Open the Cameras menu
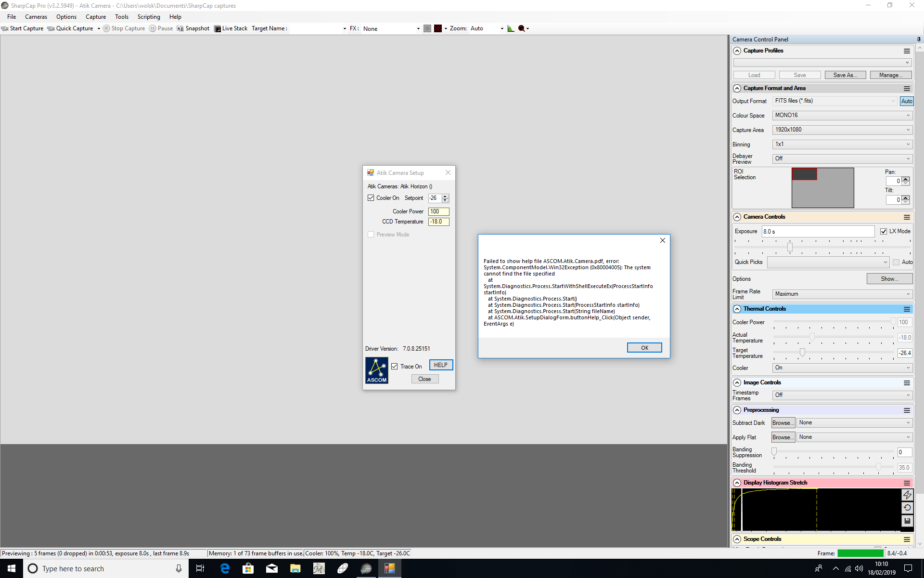 point(36,17)
